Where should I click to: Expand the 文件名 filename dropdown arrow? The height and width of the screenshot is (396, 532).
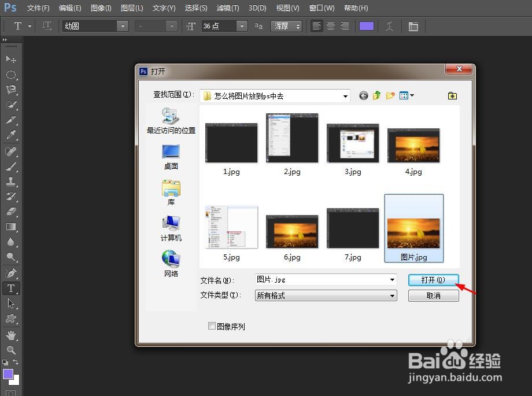click(392, 280)
